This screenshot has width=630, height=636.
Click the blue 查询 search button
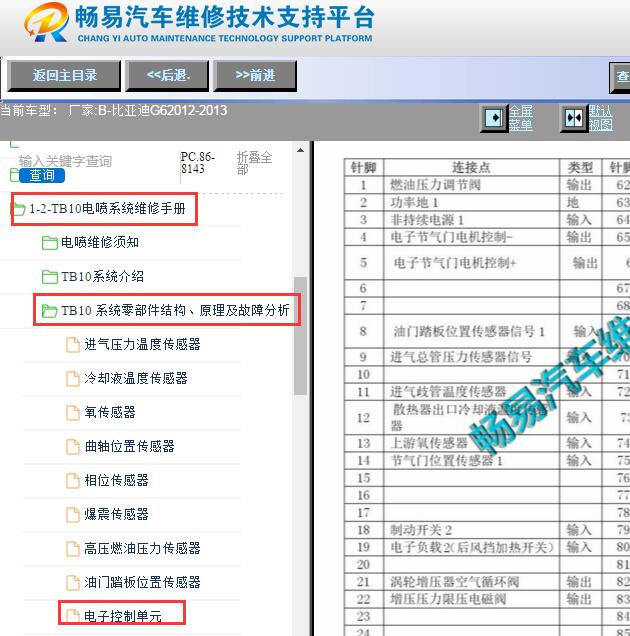42,175
